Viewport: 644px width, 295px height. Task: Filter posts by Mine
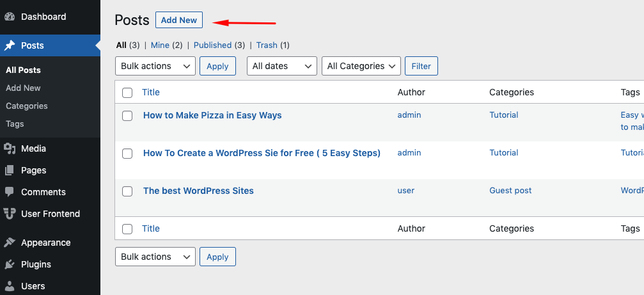pyautogui.click(x=160, y=45)
